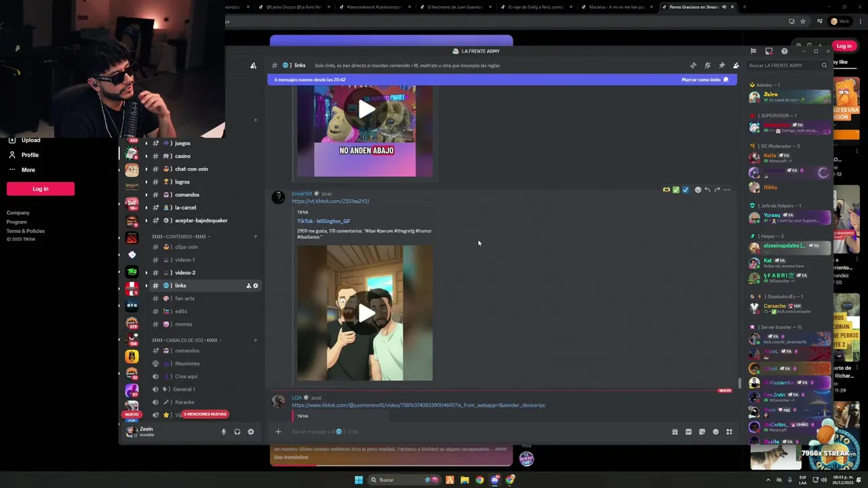
Task: Click edit channel gear on links channel
Action: pos(256,285)
